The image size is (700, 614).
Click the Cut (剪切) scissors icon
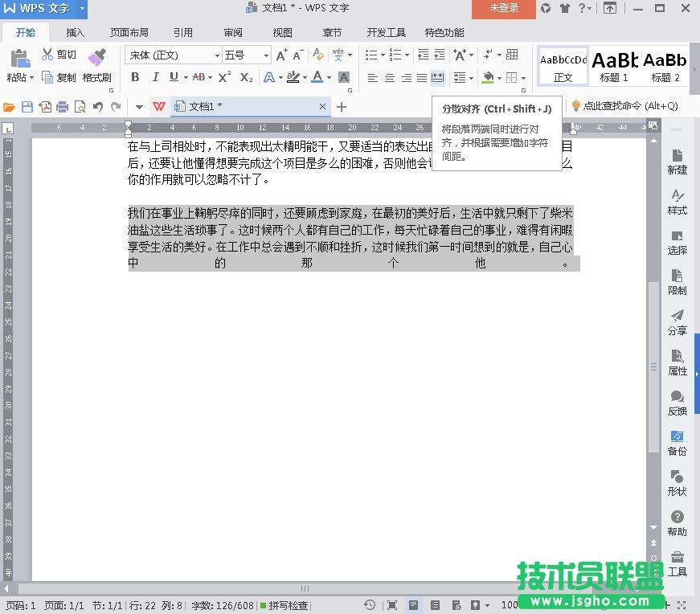47,55
